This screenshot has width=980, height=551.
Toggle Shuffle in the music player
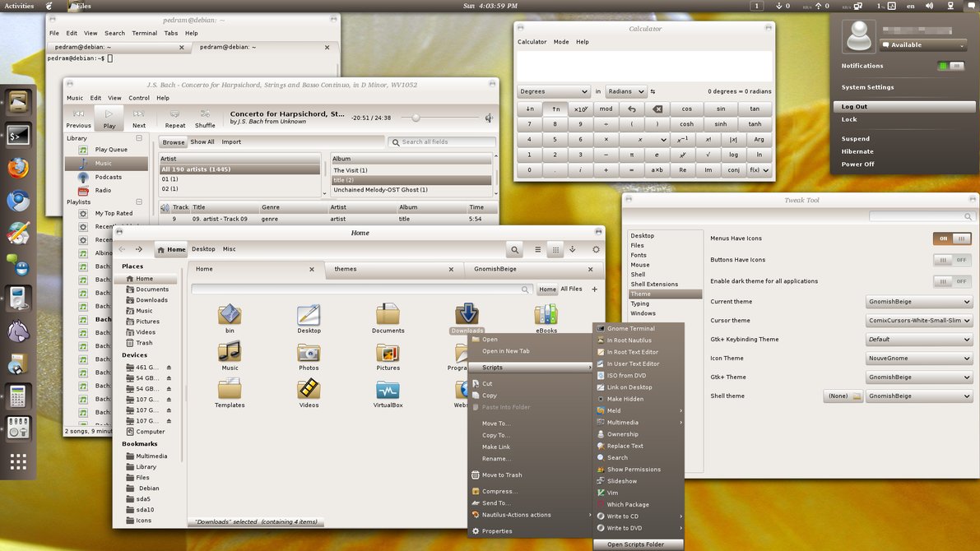coord(205,118)
